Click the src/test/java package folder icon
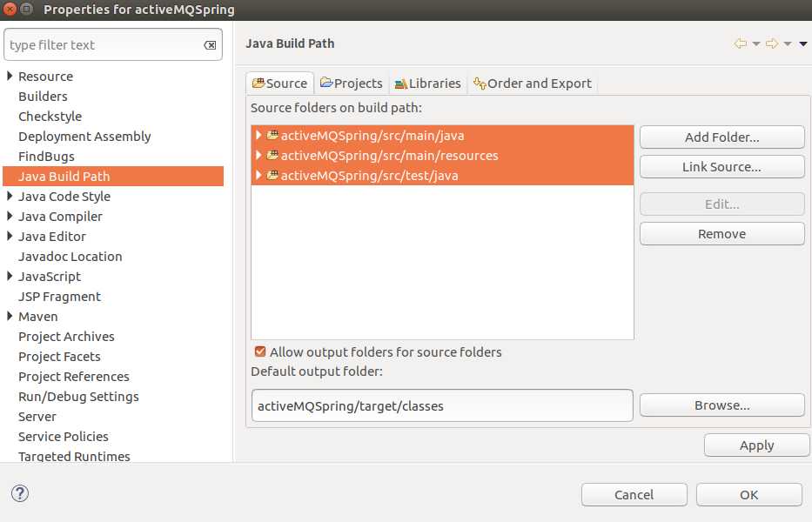812x522 pixels. coord(273,176)
